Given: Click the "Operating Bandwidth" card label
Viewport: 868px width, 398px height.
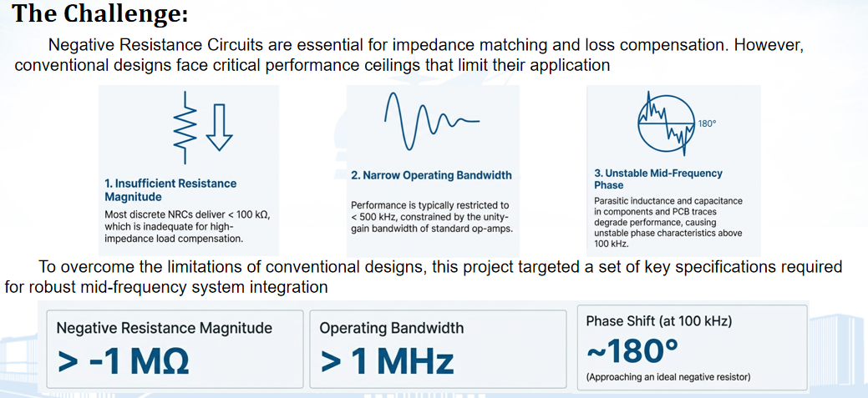Looking at the screenshot, I should click(x=392, y=328).
